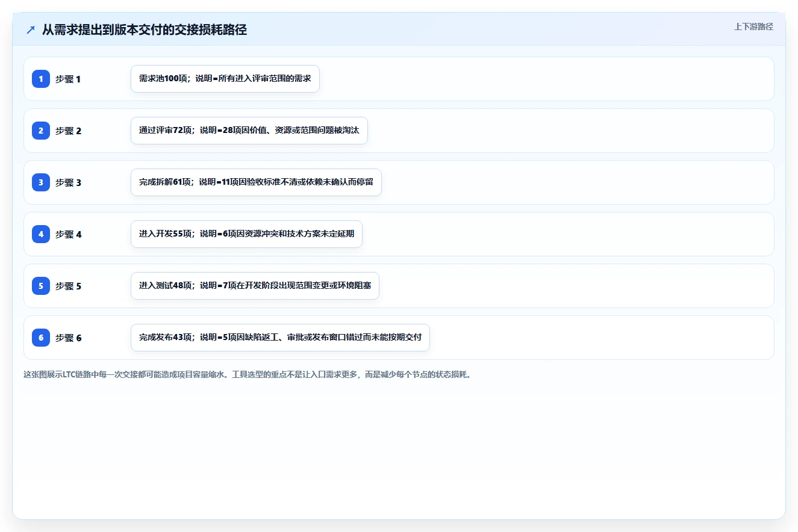
Task: Click the blue number 4 badge
Action: tap(41, 234)
